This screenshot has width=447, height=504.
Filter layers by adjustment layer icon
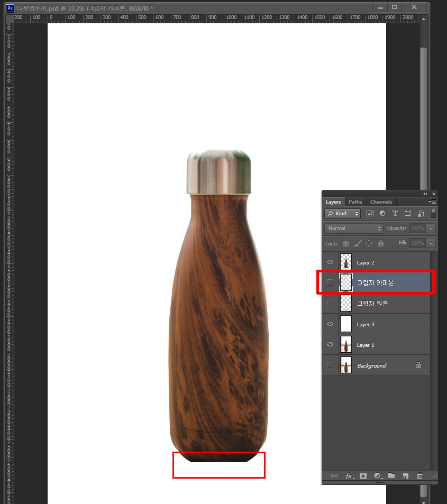tap(382, 214)
